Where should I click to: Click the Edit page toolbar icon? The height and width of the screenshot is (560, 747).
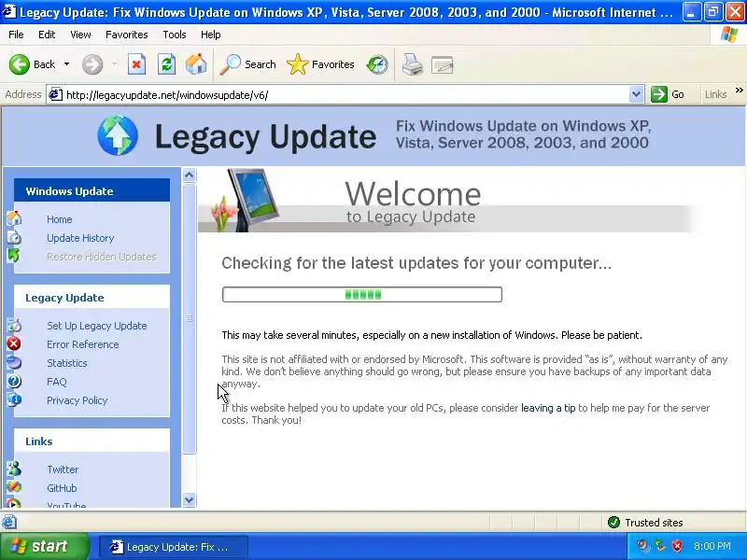pyautogui.click(x=442, y=64)
